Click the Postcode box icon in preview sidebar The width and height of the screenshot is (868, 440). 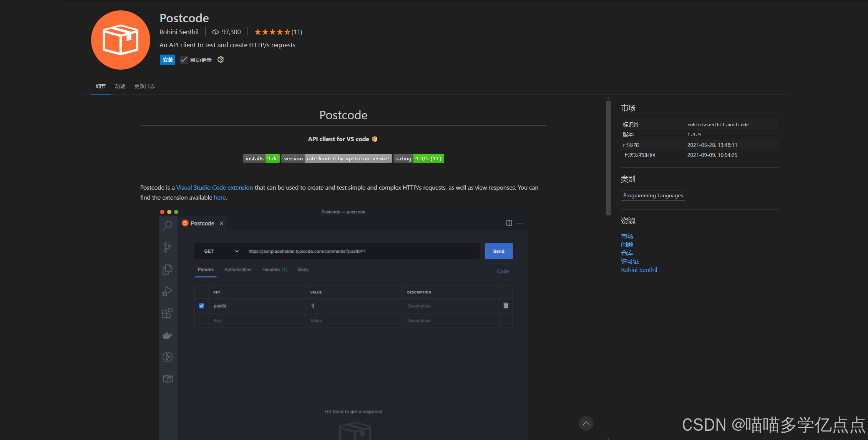pyautogui.click(x=168, y=379)
